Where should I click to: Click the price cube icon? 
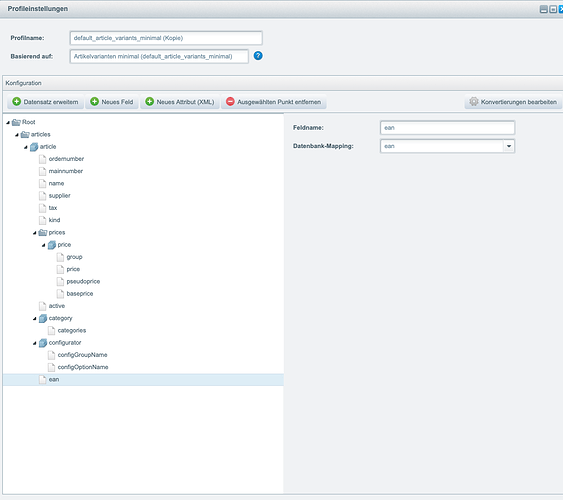52,245
